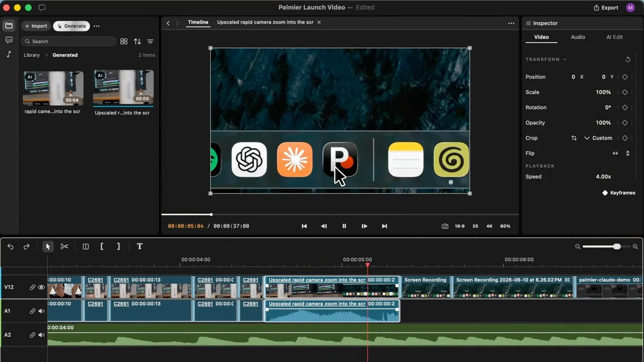The image size is (644, 362).
Task: Click the Generate button
Action: pyautogui.click(x=72, y=26)
